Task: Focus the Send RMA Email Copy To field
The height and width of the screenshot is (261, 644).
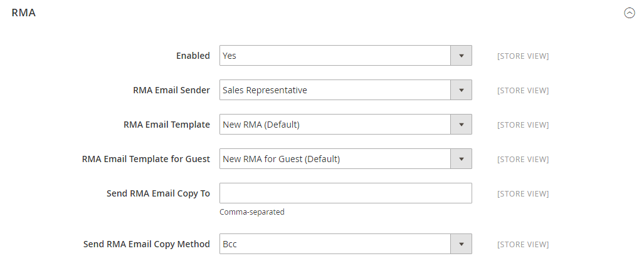Action: tap(346, 193)
